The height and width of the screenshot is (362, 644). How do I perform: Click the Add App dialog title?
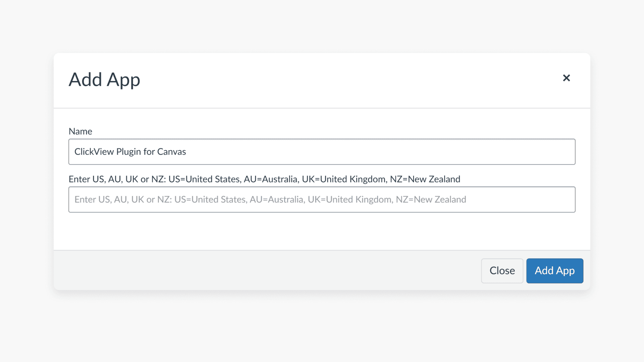coord(104,79)
